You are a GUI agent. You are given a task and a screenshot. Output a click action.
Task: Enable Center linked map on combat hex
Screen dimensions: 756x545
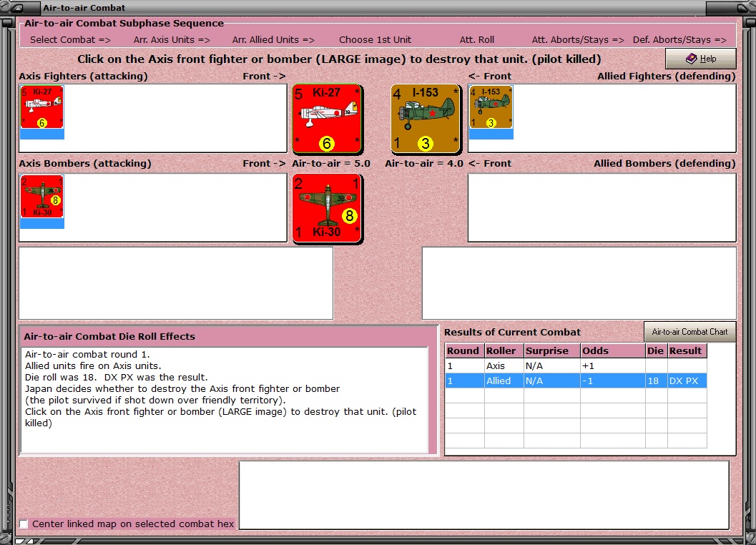click(x=24, y=524)
